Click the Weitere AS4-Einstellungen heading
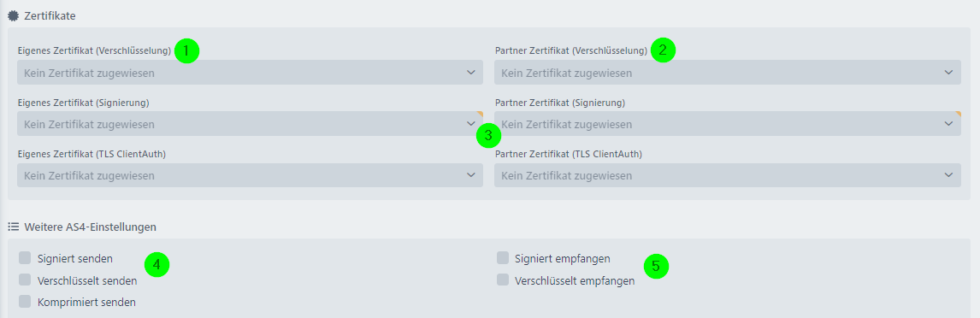This screenshot has width=980, height=318. click(x=90, y=227)
